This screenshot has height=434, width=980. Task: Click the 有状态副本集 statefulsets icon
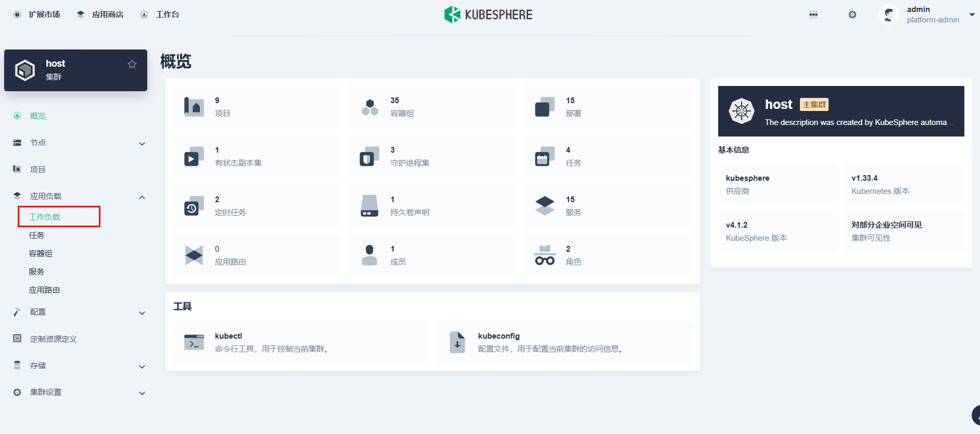click(194, 156)
